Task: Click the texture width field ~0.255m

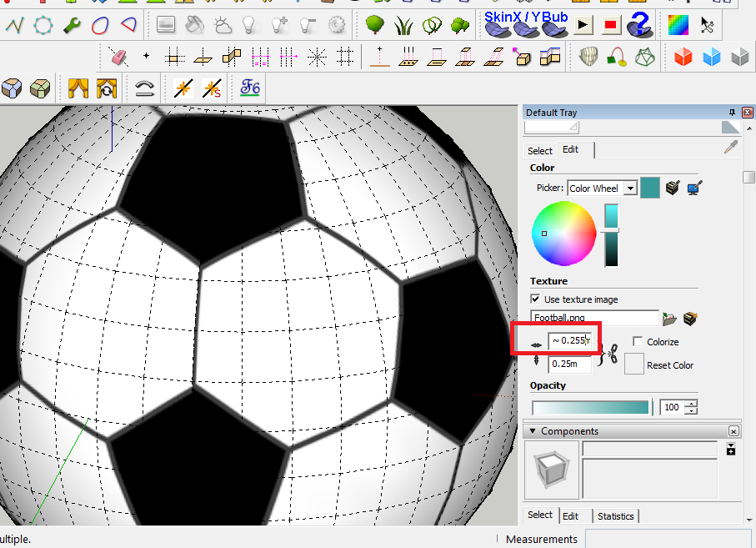Action: click(570, 340)
